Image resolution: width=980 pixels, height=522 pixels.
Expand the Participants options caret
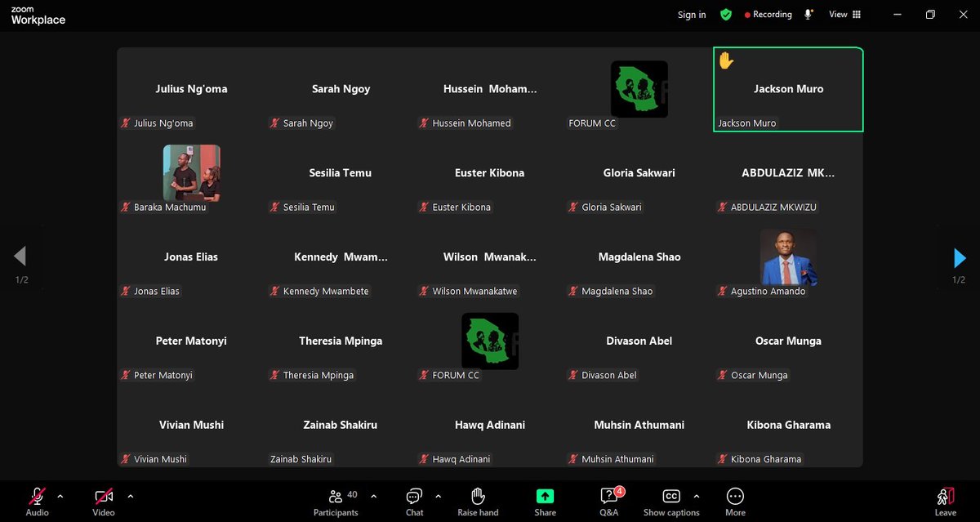point(374,496)
